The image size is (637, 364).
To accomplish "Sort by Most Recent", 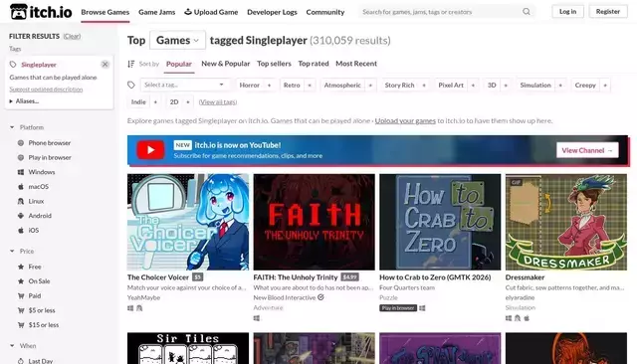I will point(356,64).
